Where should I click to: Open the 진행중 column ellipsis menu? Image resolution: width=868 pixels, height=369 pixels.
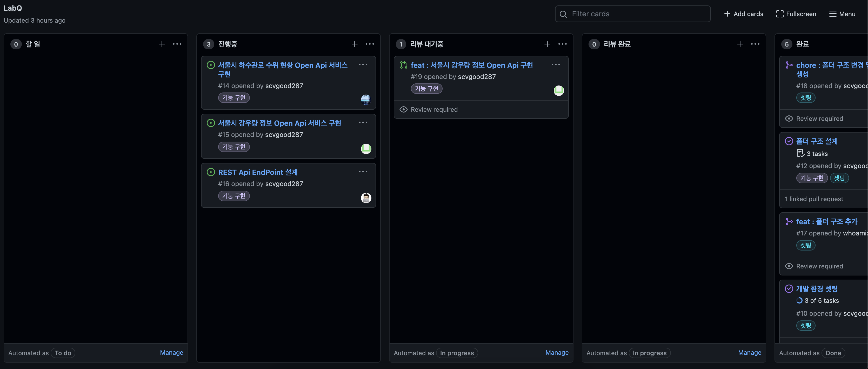(370, 44)
